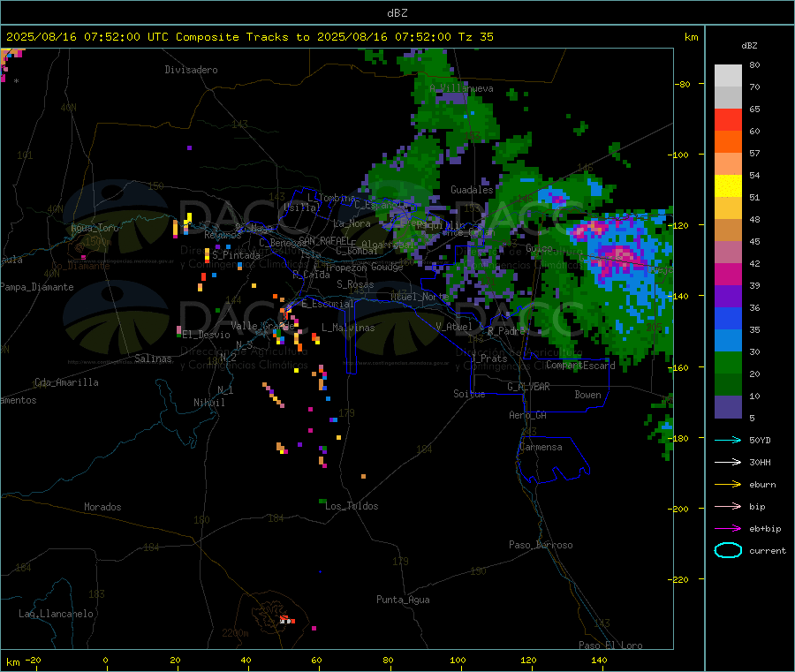Select the 'Lag.Llancanelo' lake label
This screenshot has height=672, width=795.
[x=57, y=614]
